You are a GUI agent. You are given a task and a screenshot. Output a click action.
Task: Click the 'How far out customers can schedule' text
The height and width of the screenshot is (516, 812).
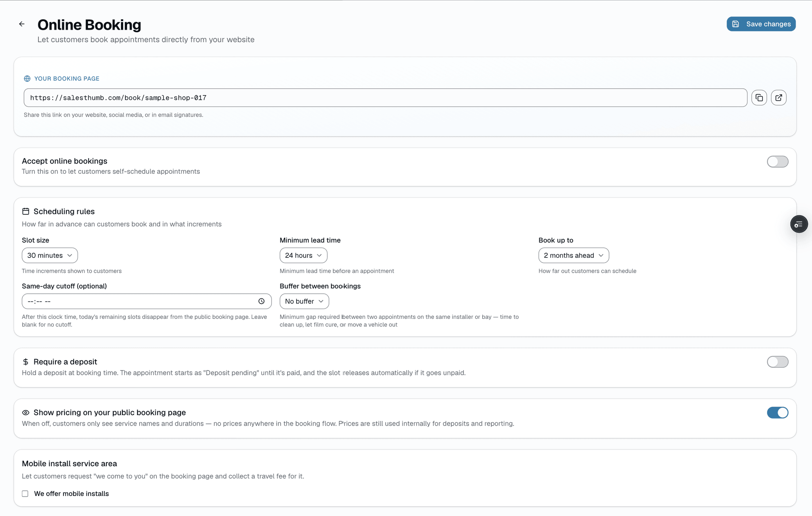point(587,271)
